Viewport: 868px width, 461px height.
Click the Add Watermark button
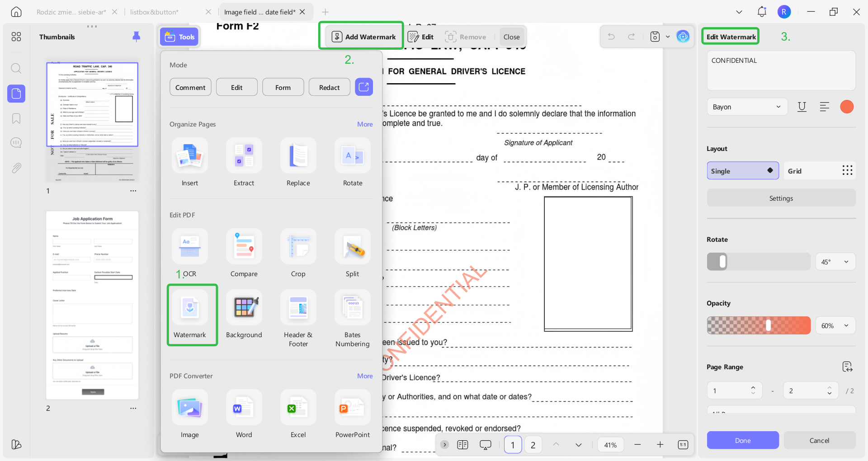(364, 37)
